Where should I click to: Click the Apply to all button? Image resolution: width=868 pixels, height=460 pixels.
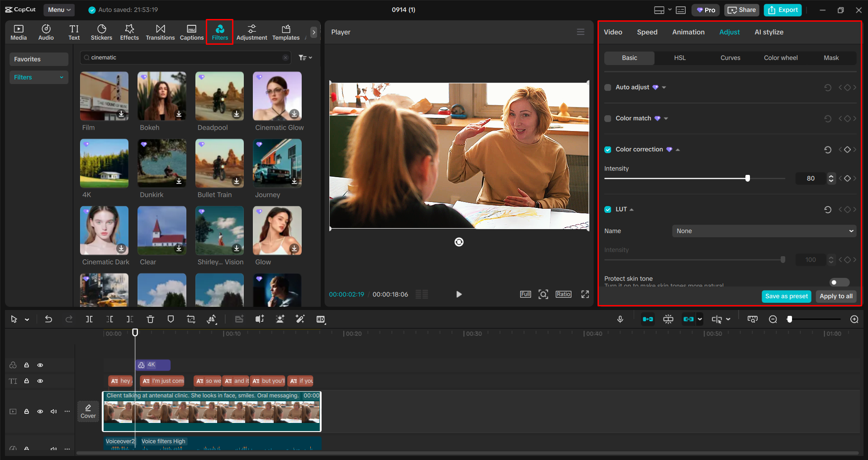click(x=835, y=296)
